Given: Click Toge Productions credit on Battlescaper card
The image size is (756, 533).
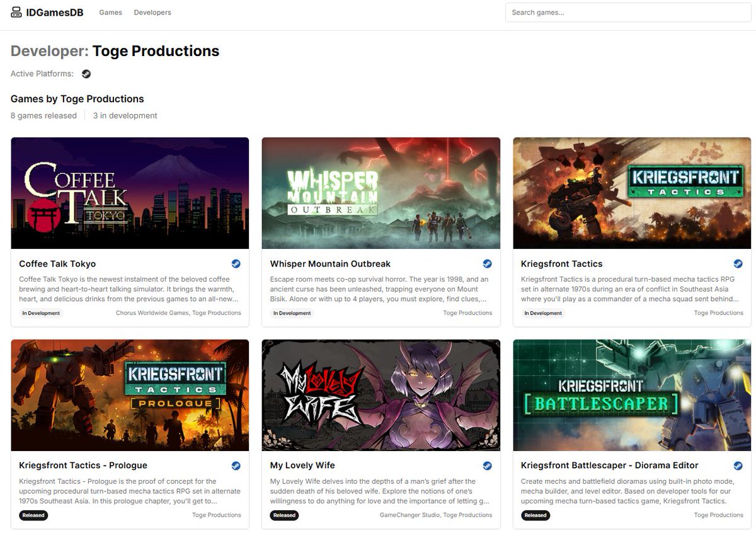Looking at the screenshot, I should pos(719,515).
